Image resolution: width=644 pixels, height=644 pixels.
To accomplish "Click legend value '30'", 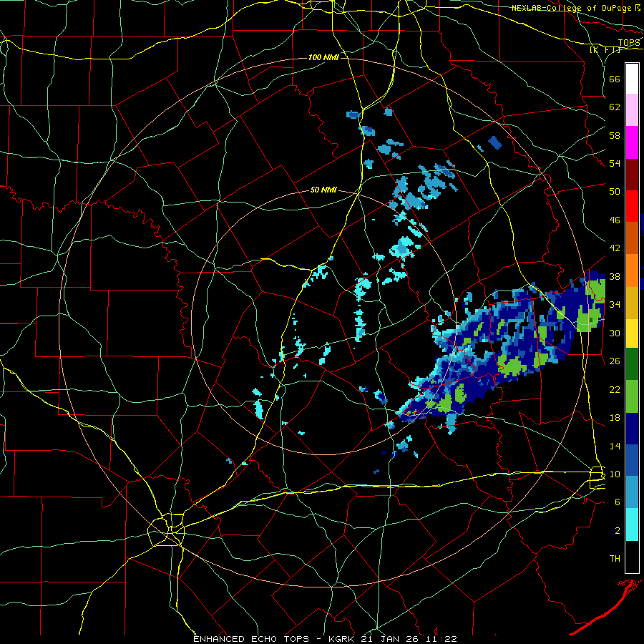I will pos(615,333).
